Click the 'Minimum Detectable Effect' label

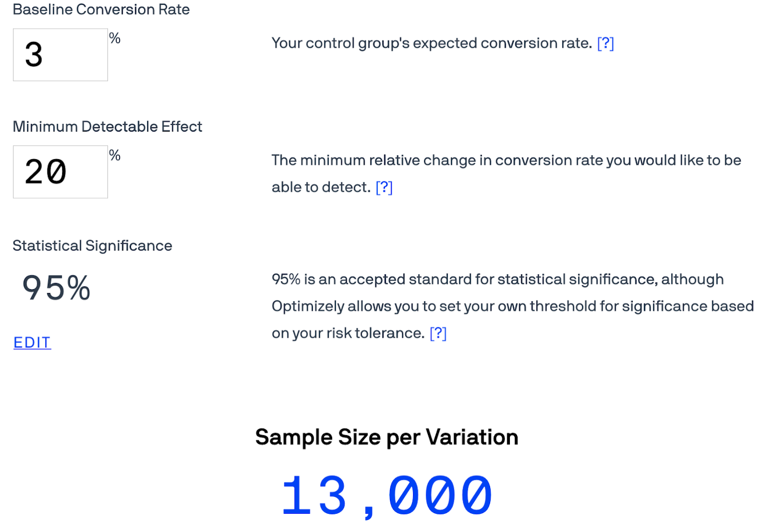[107, 127]
